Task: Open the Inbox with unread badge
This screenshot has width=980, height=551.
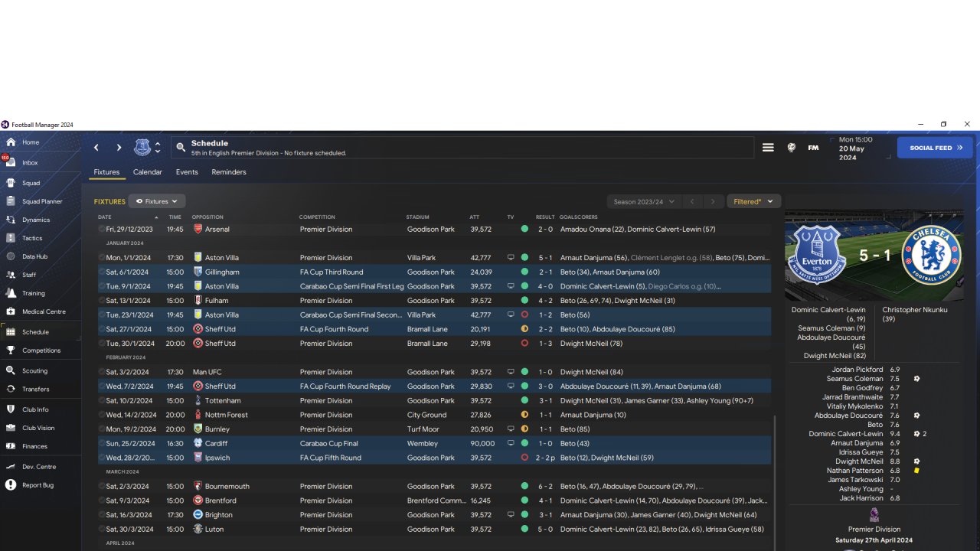Action: click(x=30, y=163)
